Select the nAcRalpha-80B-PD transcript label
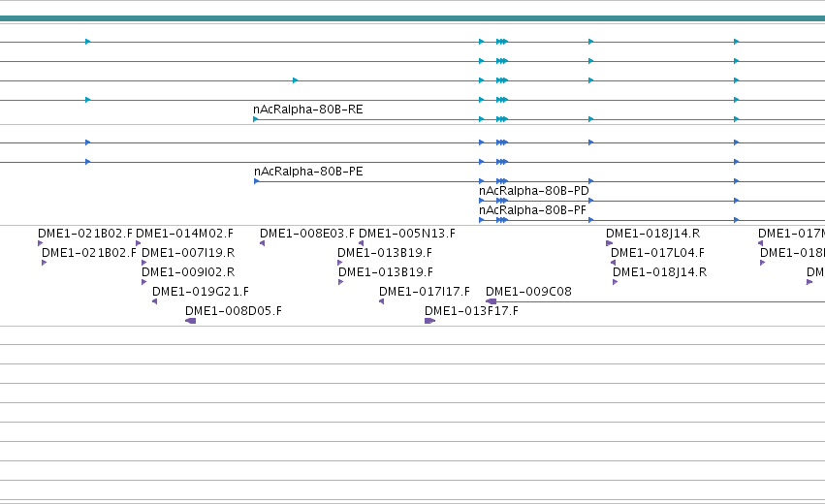The image size is (825, 504). (x=534, y=191)
